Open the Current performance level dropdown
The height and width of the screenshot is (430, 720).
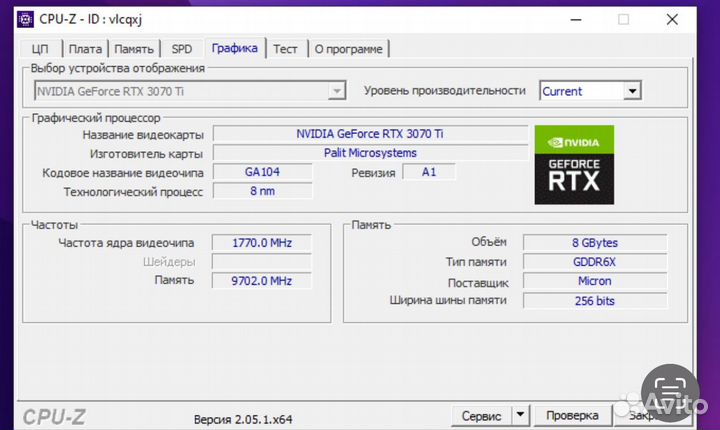(632, 91)
